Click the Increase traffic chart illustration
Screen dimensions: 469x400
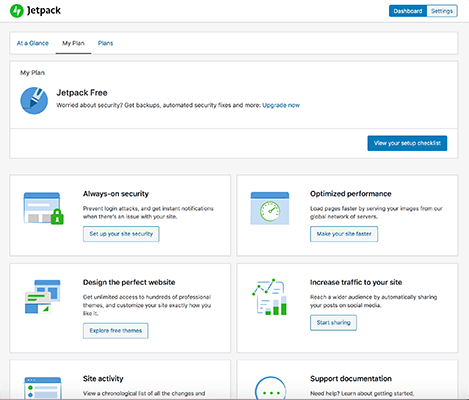pos(269,297)
